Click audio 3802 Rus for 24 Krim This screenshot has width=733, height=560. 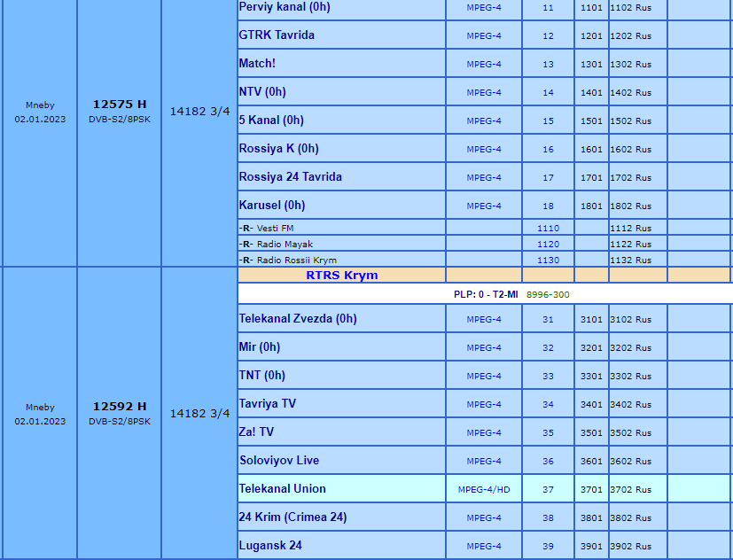tap(630, 518)
